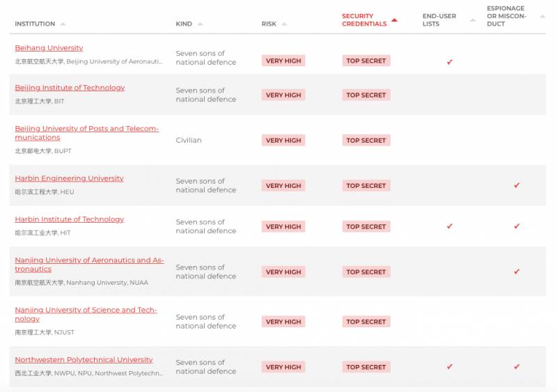
Task: Visit Northwestern Polytechnical University entry
Action: pos(84,360)
